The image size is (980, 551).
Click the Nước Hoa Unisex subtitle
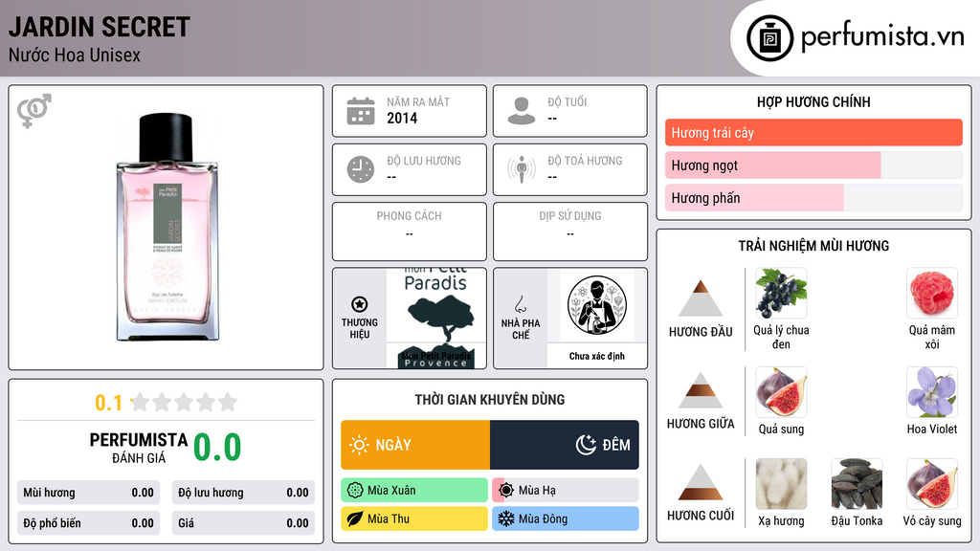tap(75, 55)
